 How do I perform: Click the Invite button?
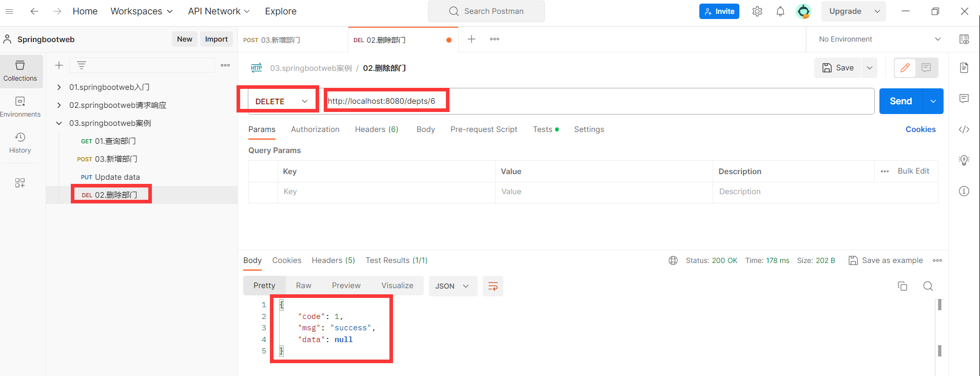click(x=719, y=11)
